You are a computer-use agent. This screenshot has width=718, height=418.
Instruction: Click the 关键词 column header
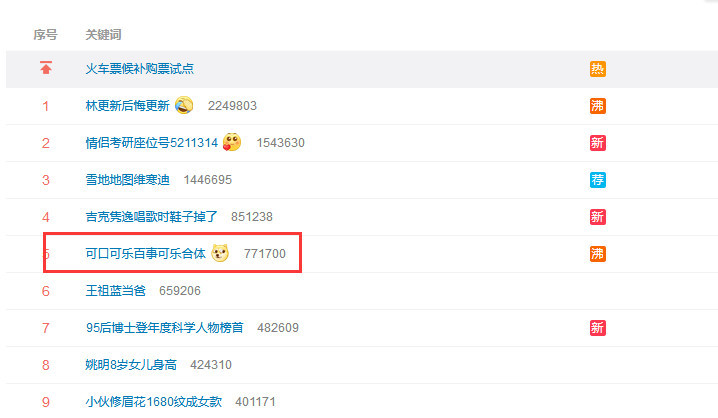[103, 35]
